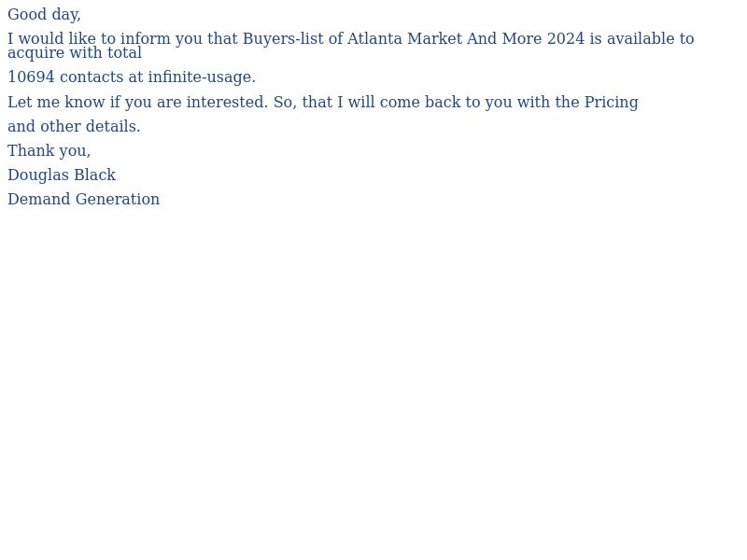Click the "acquire with total" line
This screenshot has height=560, width=747.
[75, 53]
